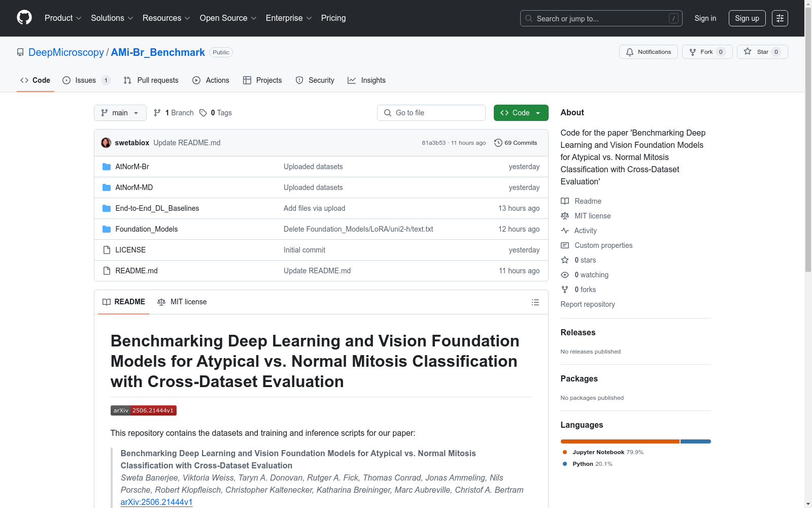Click the fork icon beside 0 forks
Viewport: 812px width, 508px height.
coord(565,290)
